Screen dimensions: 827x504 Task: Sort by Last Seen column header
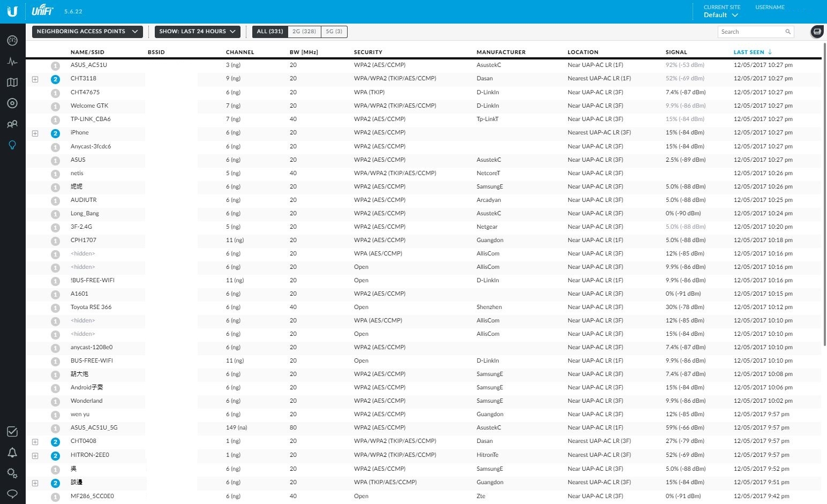(753, 52)
